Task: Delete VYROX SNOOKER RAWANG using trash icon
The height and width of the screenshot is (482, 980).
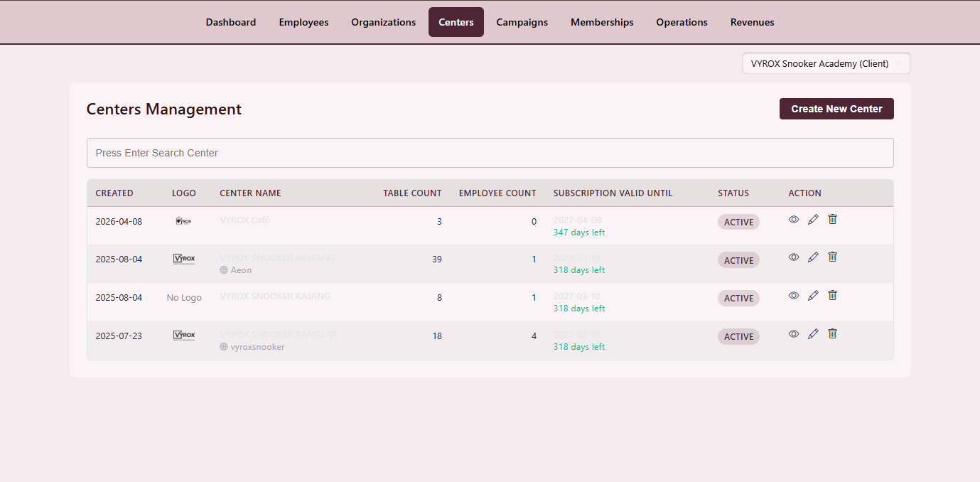Action: pos(833,257)
